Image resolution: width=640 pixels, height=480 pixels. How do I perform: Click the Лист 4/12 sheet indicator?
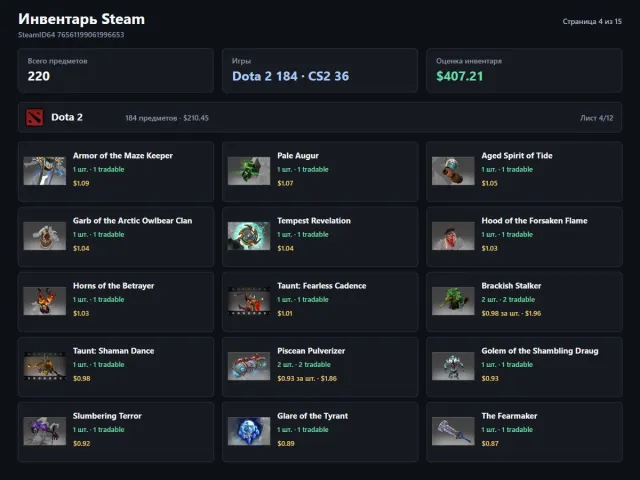[596, 118]
